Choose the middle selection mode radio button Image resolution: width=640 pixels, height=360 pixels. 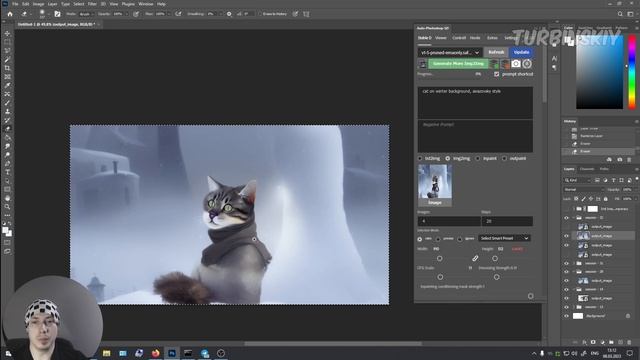tap(438, 239)
